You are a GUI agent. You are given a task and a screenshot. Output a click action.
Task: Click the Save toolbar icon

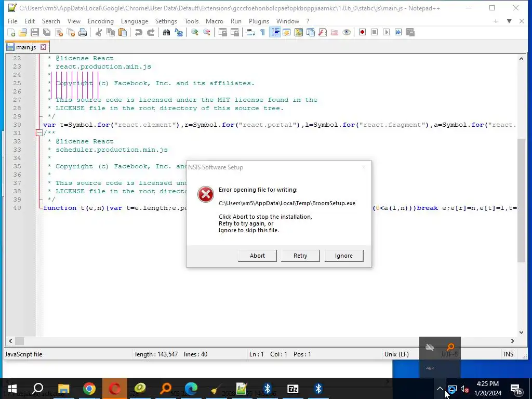[35, 32]
